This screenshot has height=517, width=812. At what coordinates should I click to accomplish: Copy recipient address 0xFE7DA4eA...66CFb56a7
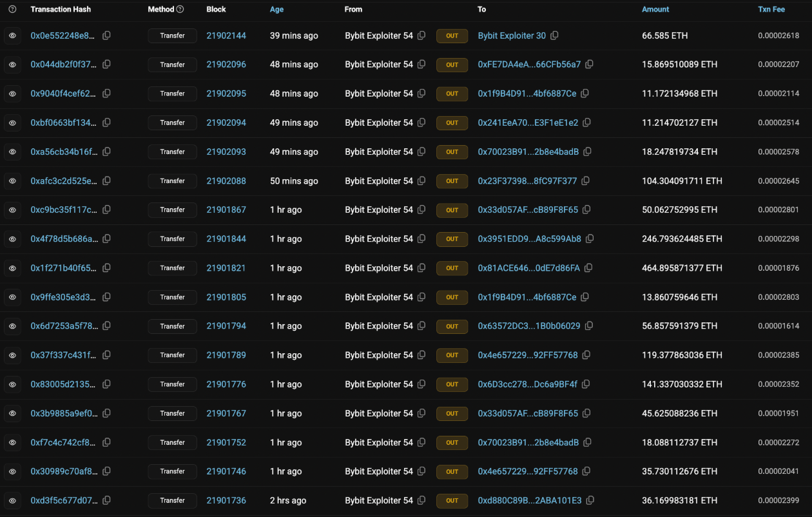(x=589, y=64)
